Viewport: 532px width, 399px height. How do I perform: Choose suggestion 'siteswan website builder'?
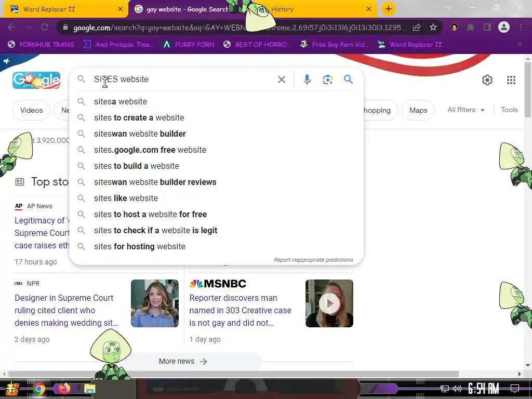coord(216,134)
